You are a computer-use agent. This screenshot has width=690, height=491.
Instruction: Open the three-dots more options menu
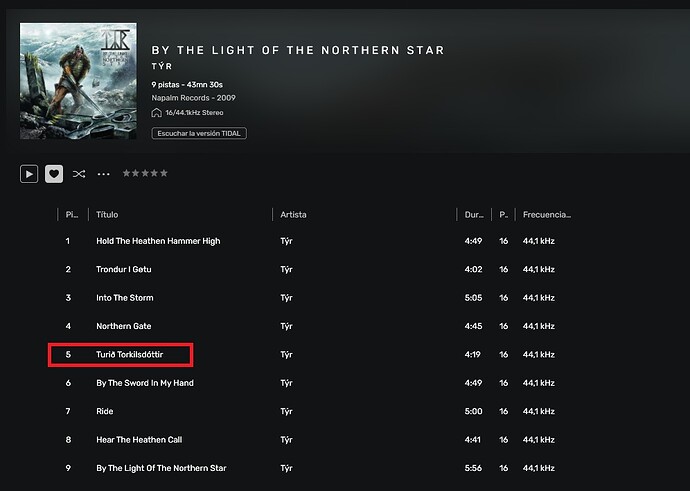tap(103, 174)
